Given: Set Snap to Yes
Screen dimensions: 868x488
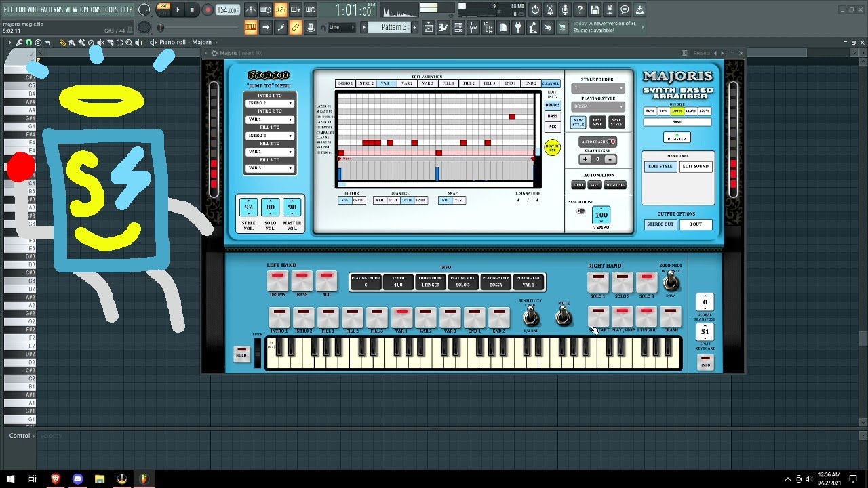Looking at the screenshot, I should 458,200.
